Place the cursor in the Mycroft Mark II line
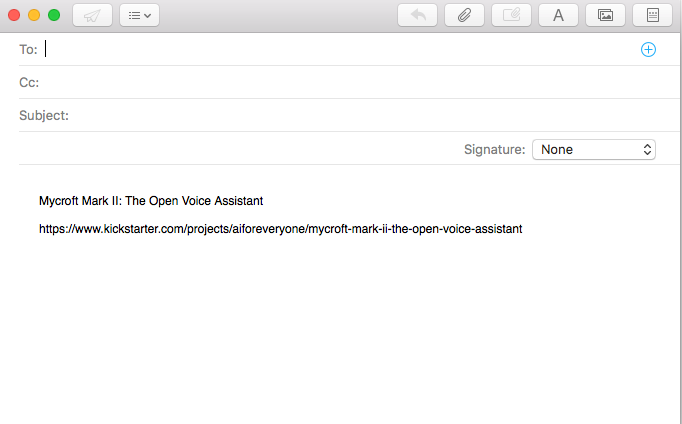Screen dimensions: 682x424 [150, 201]
